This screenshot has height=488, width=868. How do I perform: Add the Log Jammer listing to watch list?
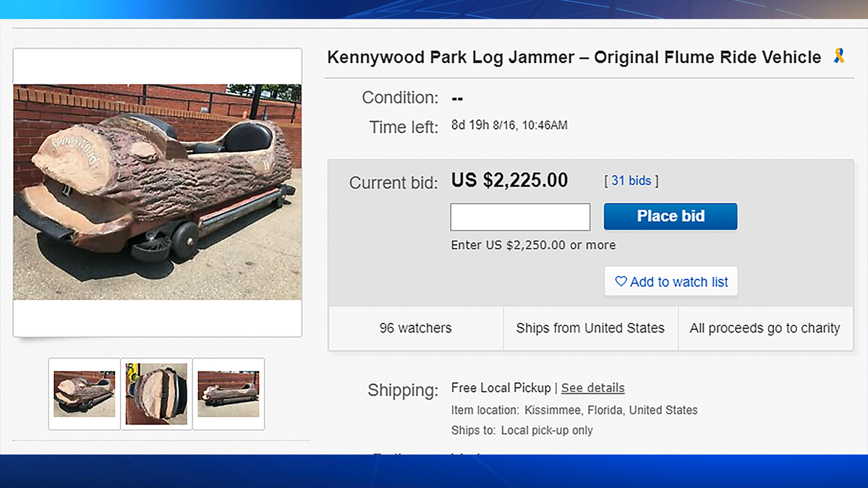click(x=671, y=282)
